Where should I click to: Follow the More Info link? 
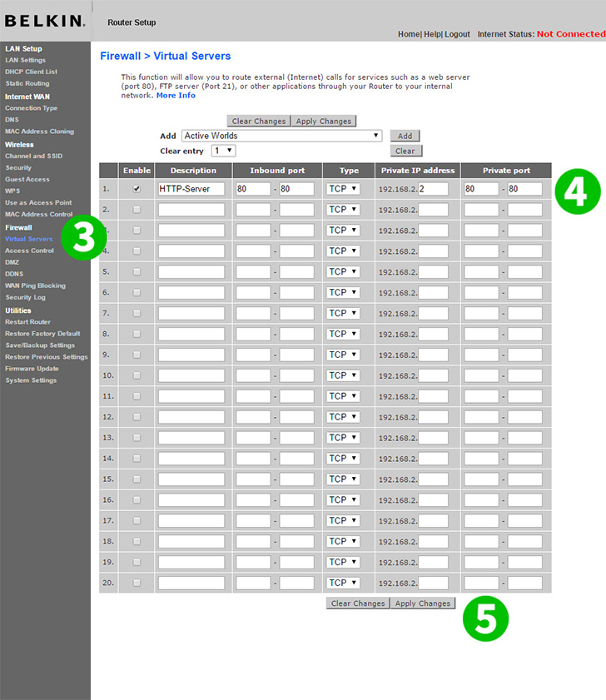click(x=176, y=96)
